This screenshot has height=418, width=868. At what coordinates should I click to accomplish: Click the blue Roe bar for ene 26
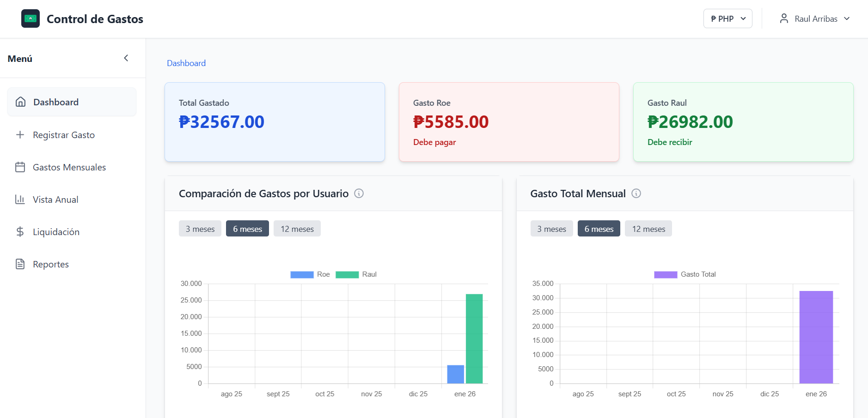tap(456, 374)
